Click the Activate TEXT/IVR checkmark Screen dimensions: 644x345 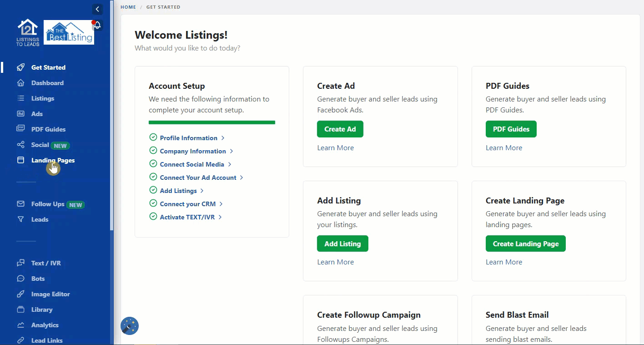(153, 217)
